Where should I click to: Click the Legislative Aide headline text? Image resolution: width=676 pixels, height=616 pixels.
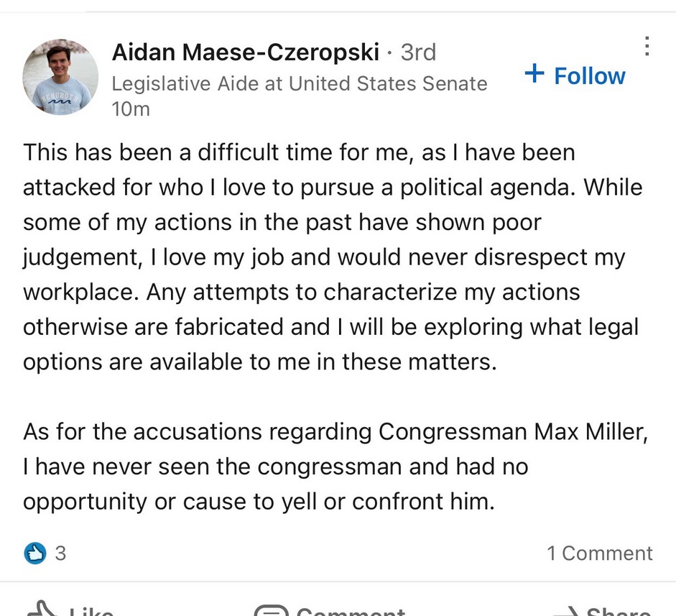point(300,83)
